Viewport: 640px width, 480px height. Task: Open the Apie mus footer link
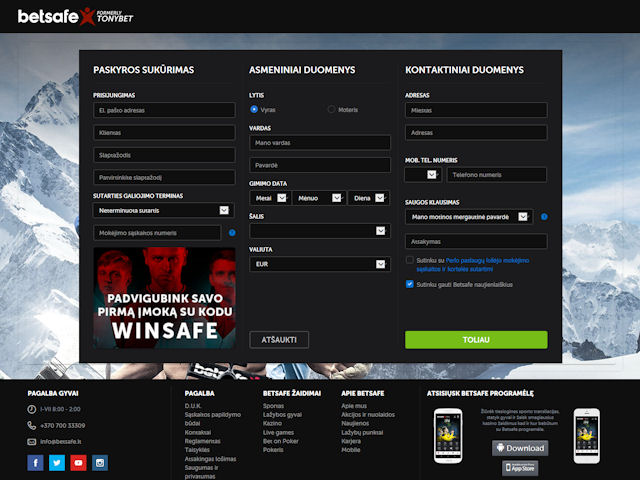click(x=354, y=406)
